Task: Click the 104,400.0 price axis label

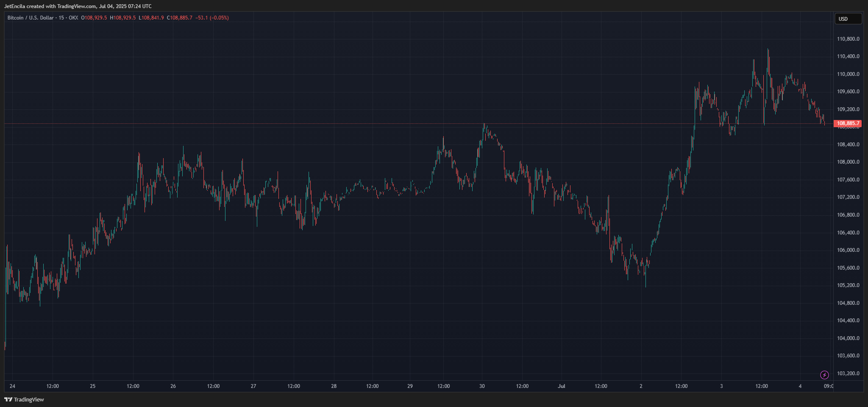Action: pyautogui.click(x=848, y=321)
